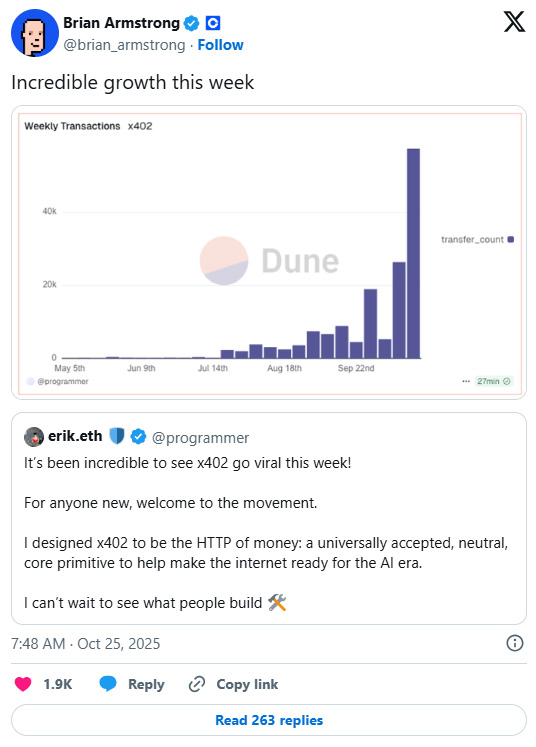The image size is (536, 747).
Task: Follow Brian Armstrong
Action: 221,45
